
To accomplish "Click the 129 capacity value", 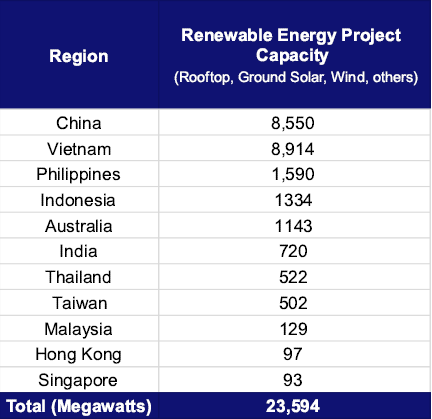I will (293, 329).
